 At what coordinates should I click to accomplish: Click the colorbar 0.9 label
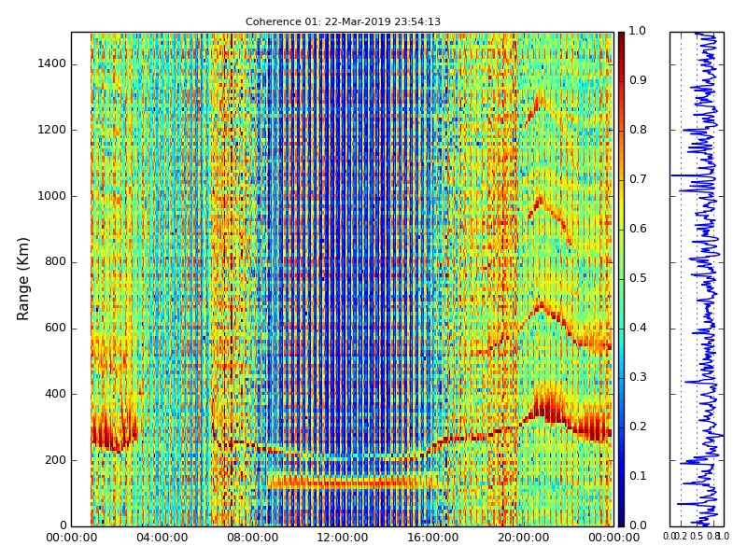pyautogui.click(x=638, y=80)
